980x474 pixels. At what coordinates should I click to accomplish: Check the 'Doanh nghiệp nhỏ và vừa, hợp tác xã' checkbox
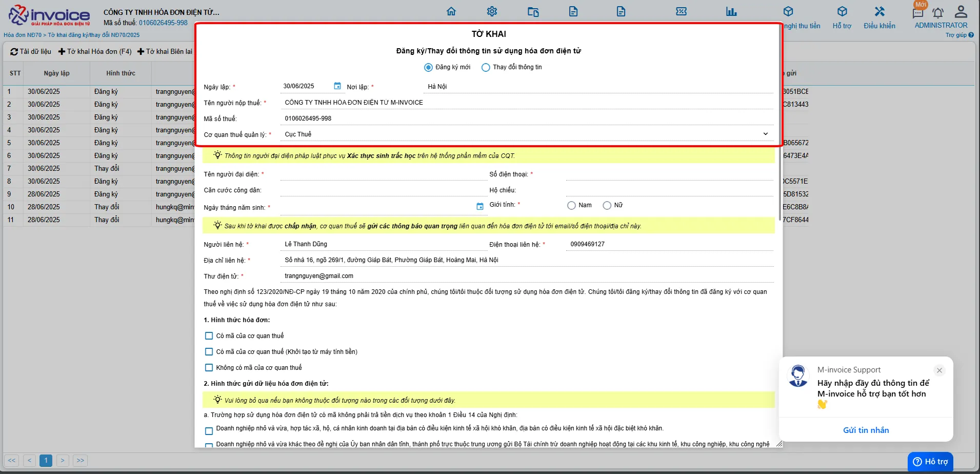coord(209,431)
